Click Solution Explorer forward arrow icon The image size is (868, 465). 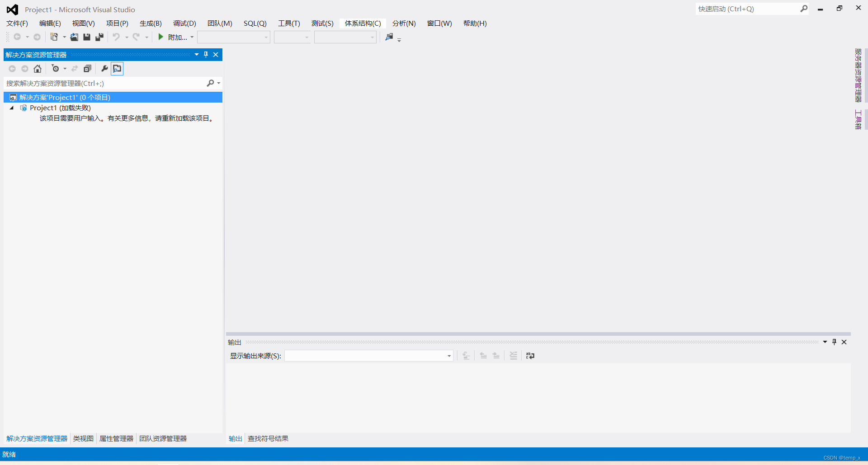coord(25,69)
